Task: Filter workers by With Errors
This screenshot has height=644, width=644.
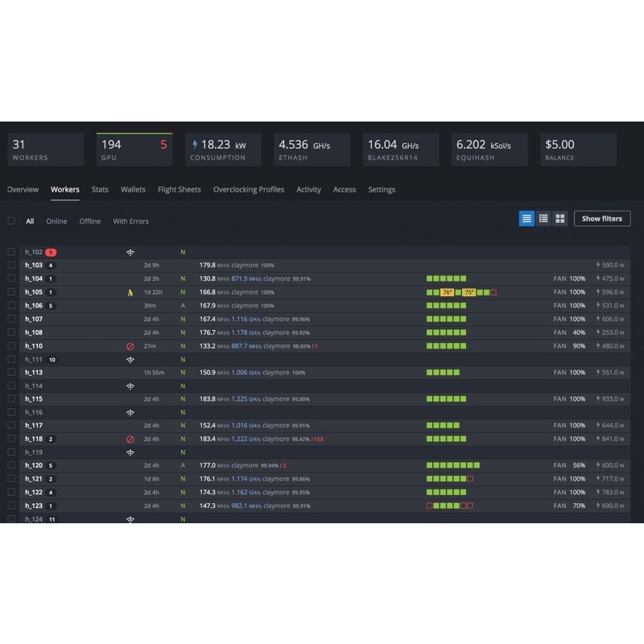Action: coord(130,221)
